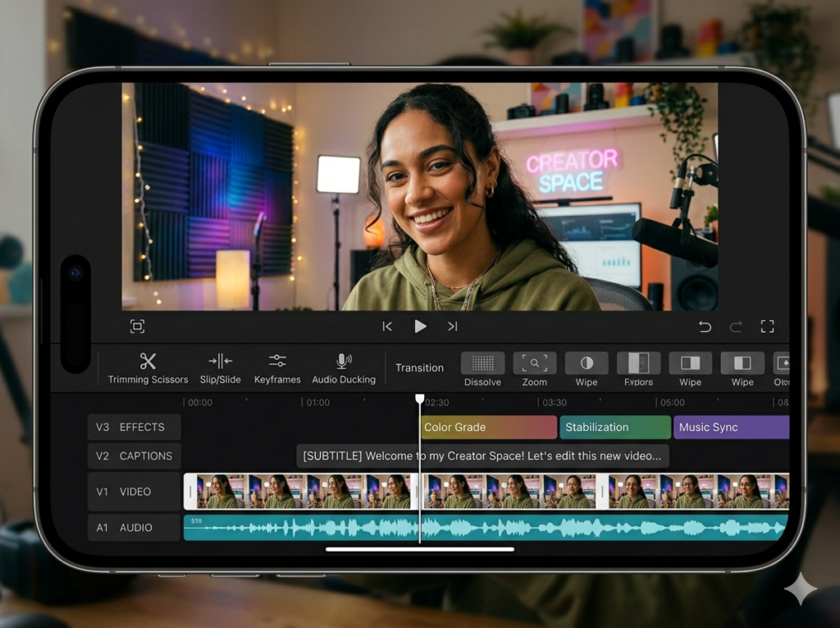Click the Undo arrow
This screenshot has width=840, height=628.
click(x=705, y=326)
